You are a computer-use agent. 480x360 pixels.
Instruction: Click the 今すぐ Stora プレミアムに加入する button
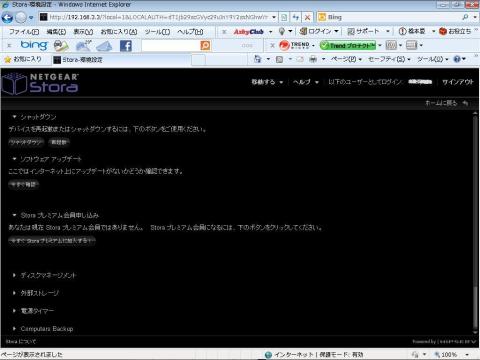[x=52, y=240]
